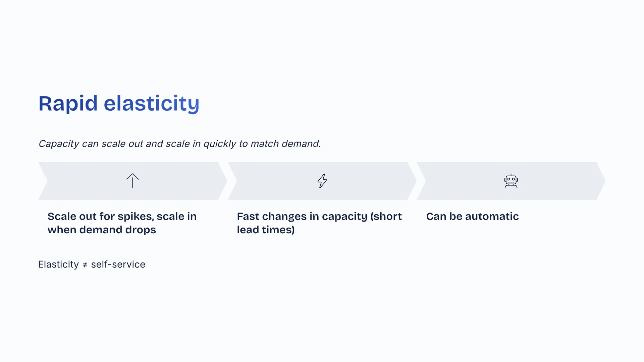Click the upward arrow icon

coord(132,181)
